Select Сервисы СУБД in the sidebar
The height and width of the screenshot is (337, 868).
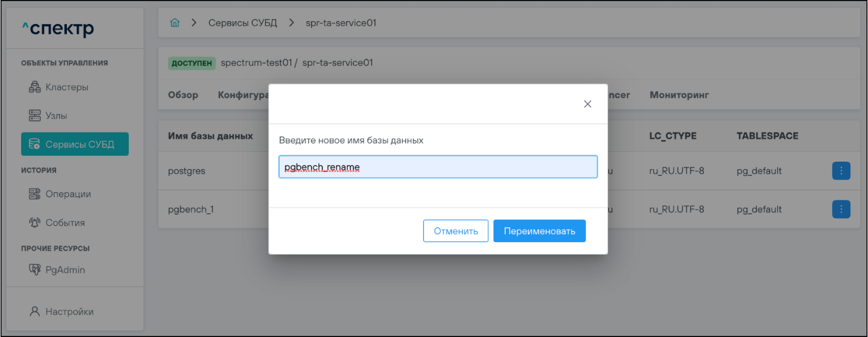75,145
